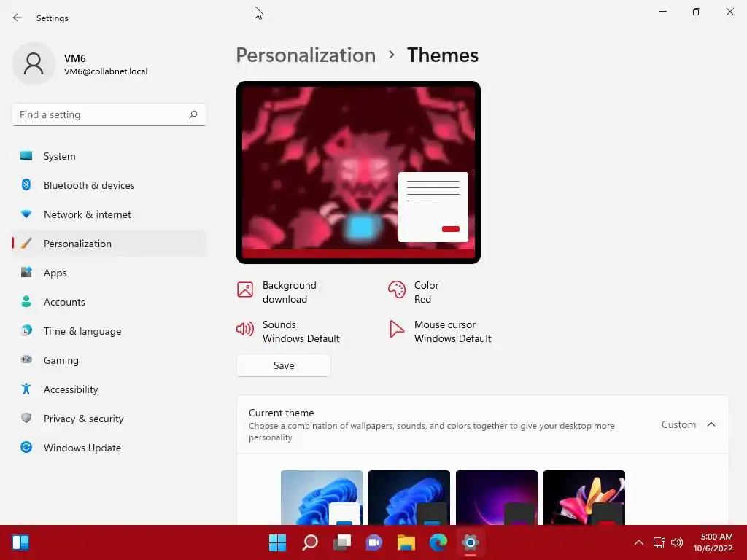
Task: Show hidden system tray icons
Action: (x=639, y=542)
